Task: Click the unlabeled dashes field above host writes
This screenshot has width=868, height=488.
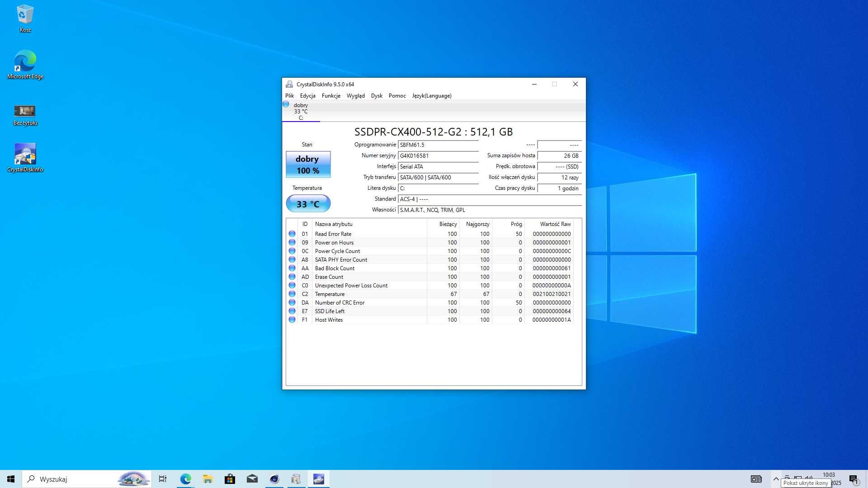Action: pos(559,145)
